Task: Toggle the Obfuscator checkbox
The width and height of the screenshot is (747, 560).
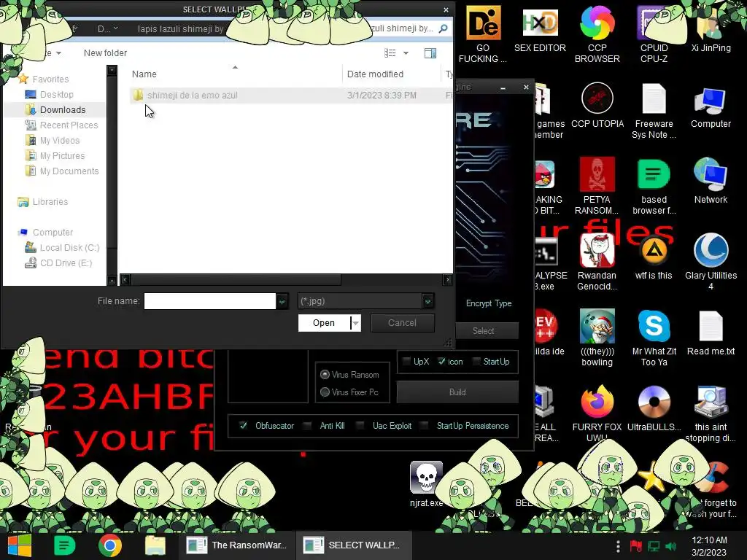Action: pos(244,426)
